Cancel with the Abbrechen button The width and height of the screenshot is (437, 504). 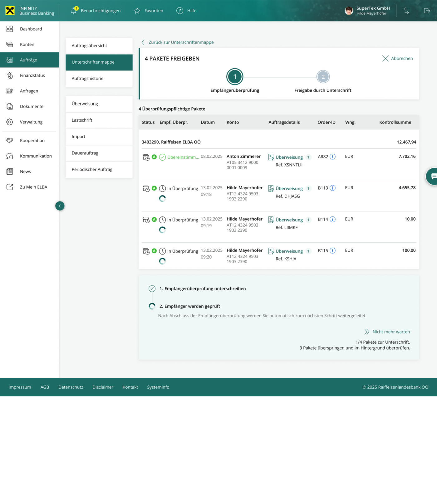pyautogui.click(x=398, y=58)
